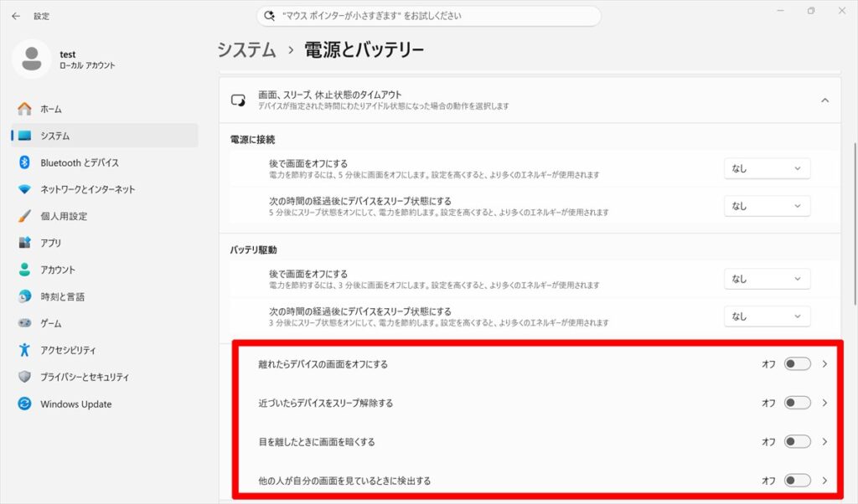The width and height of the screenshot is (858, 504).
Task: Open プライバシーとセキュリティ label
Action: [85, 377]
